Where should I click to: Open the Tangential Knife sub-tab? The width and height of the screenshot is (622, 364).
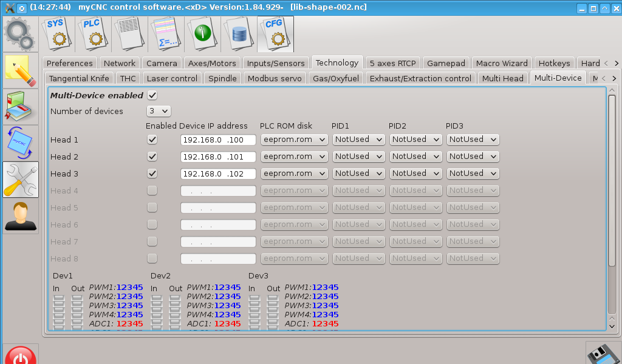click(79, 78)
